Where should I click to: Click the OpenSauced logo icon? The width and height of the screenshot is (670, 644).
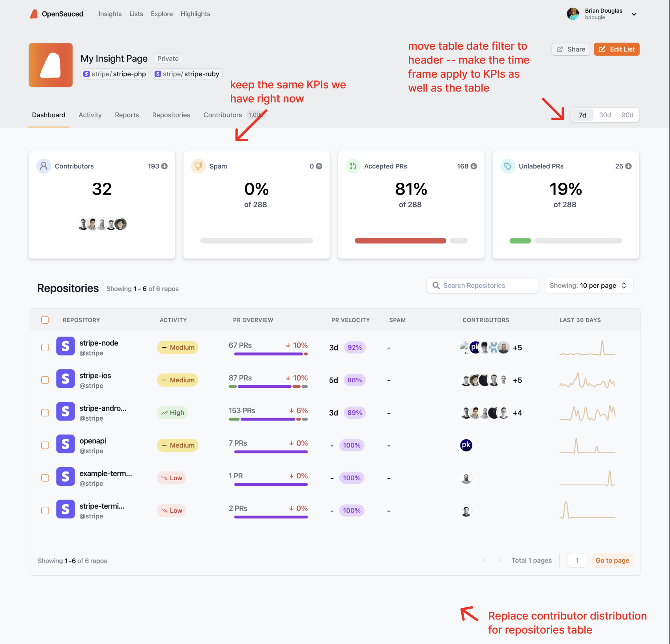coord(34,14)
